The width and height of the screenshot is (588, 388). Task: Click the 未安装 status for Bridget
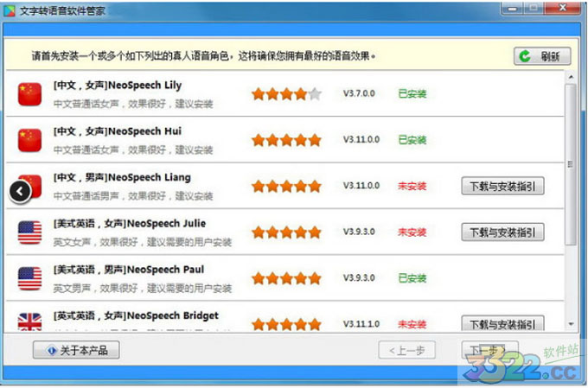[412, 324]
